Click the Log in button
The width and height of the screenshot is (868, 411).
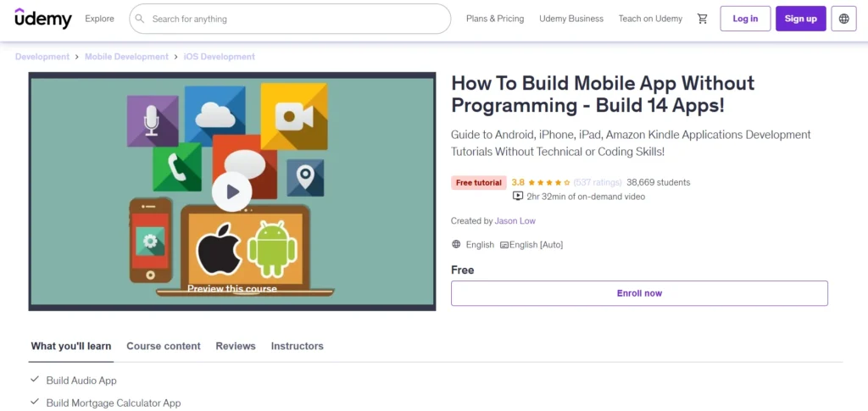click(745, 19)
